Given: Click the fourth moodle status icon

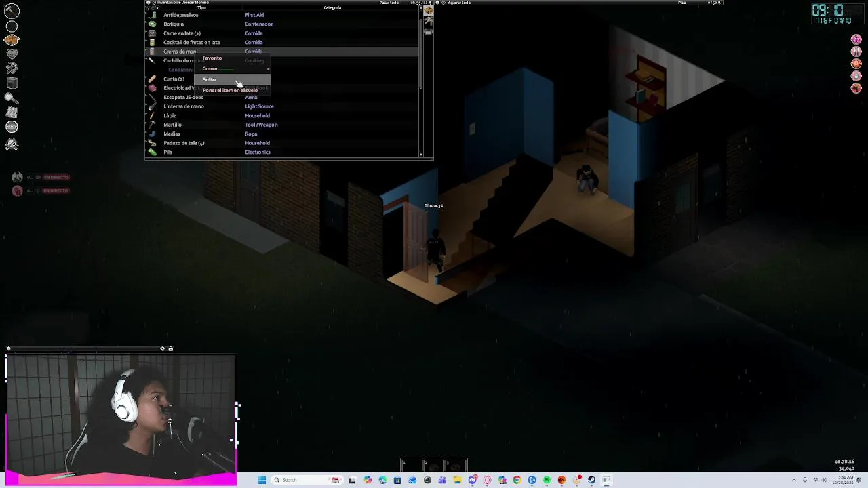Looking at the screenshot, I should point(856,76).
